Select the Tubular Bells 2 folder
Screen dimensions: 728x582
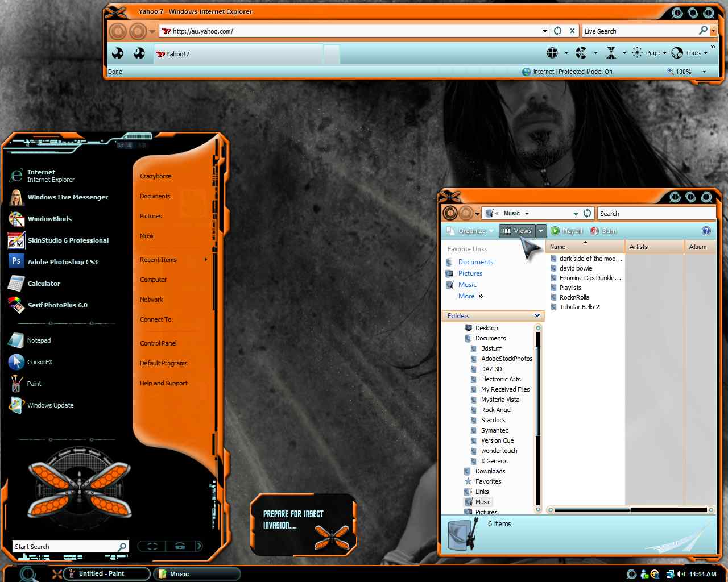pyautogui.click(x=579, y=307)
